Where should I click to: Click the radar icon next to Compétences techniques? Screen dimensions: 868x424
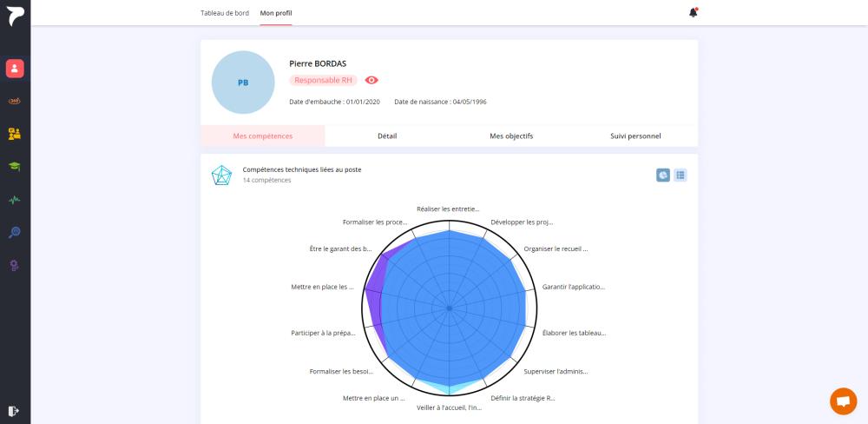point(222,176)
